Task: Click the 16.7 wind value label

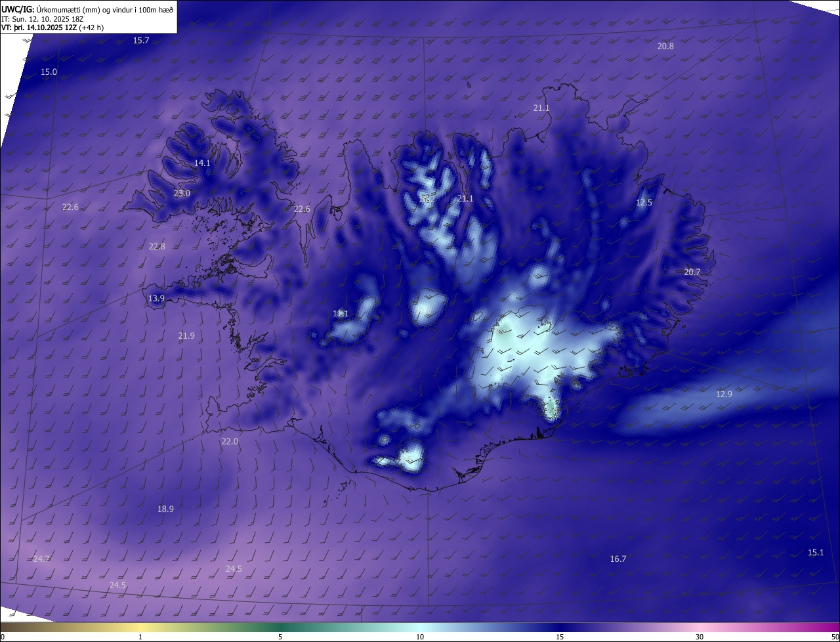Action: 618,559
